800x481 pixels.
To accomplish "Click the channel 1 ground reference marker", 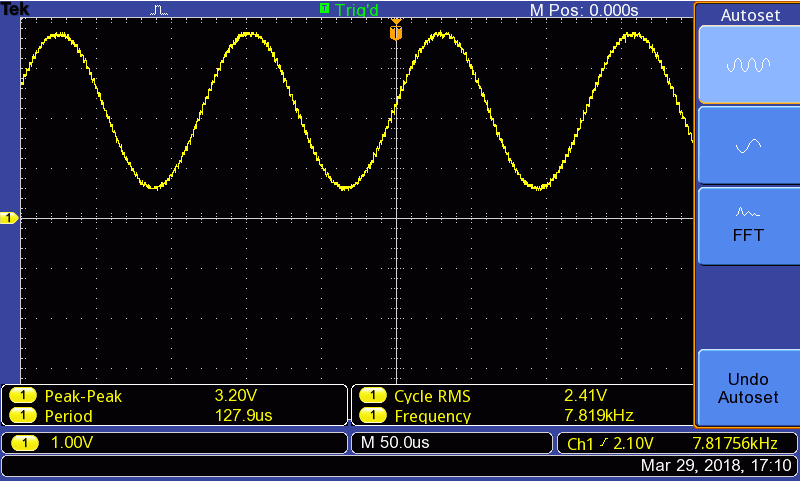I will coord(9,218).
